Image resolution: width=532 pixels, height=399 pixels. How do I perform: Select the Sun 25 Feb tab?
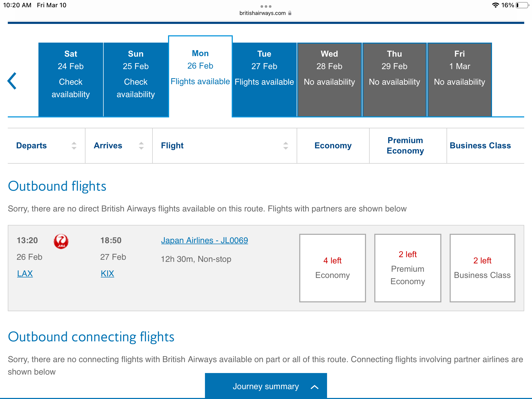pyautogui.click(x=136, y=79)
